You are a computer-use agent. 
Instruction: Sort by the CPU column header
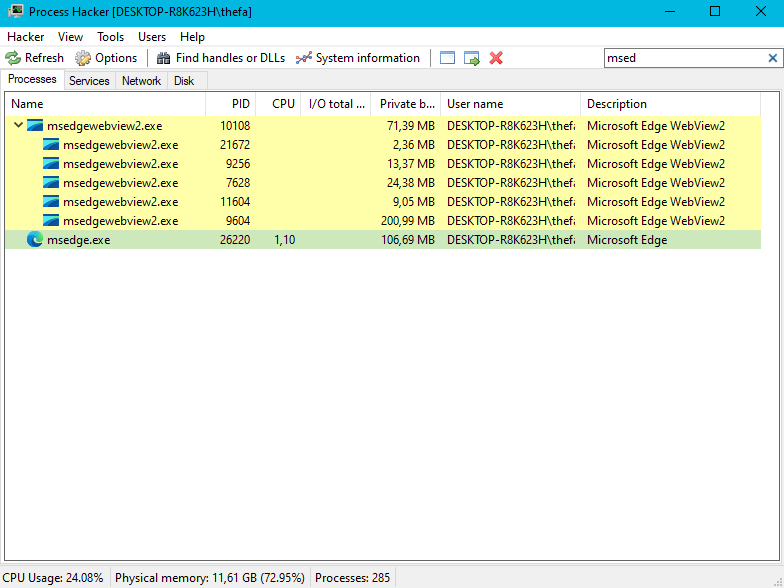click(278, 104)
